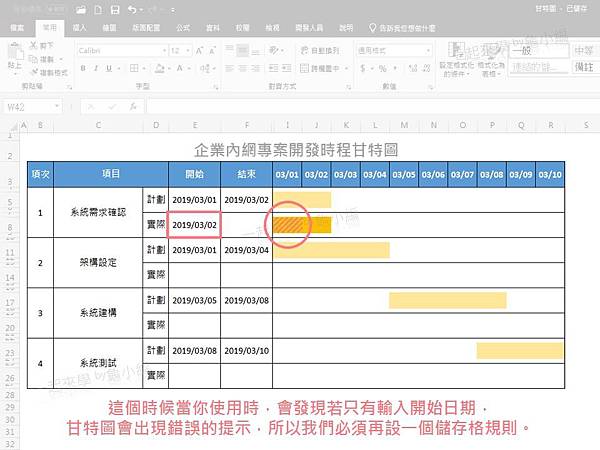This screenshot has width=600, height=450.
Task: Click the select-all corner of the sheet
Action: tap(13, 126)
